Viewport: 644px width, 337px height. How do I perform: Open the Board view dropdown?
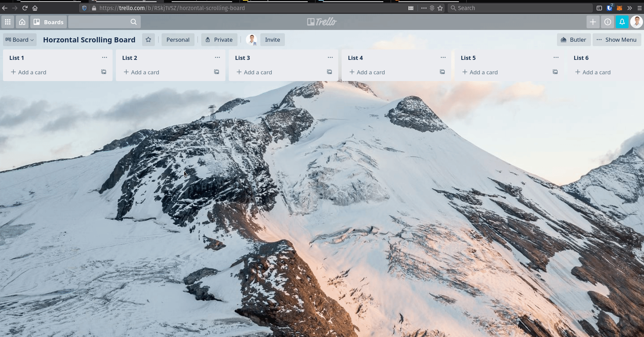coord(19,39)
